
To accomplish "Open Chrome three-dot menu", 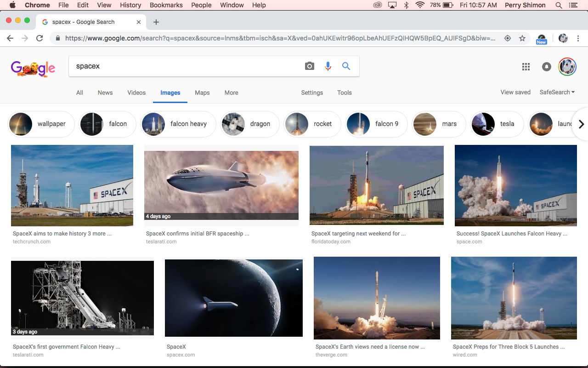I will (578, 39).
